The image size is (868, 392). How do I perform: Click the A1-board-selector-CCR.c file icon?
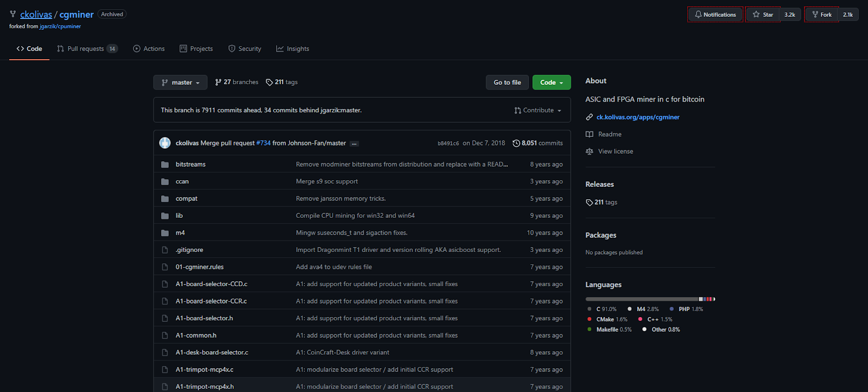[165, 301]
